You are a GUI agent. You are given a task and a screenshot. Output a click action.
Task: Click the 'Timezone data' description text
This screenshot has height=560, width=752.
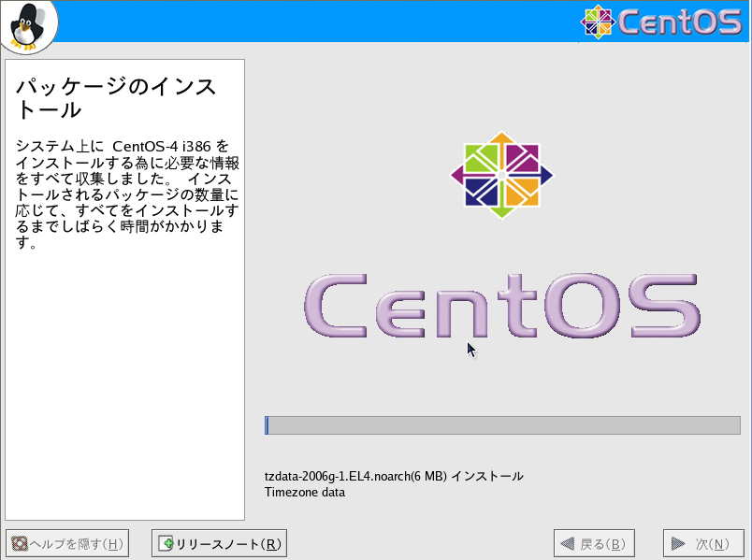(305, 493)
